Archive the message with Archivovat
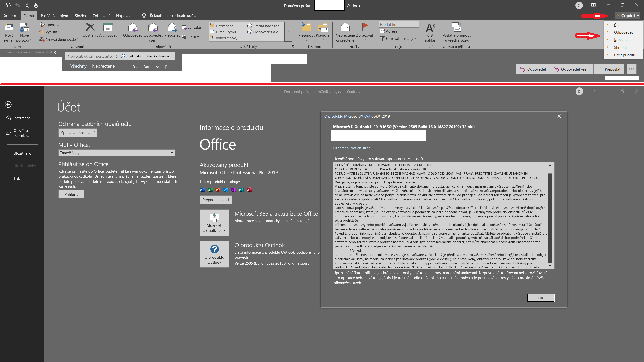Viewport: 644px width, 362px height. click(108, 30)
